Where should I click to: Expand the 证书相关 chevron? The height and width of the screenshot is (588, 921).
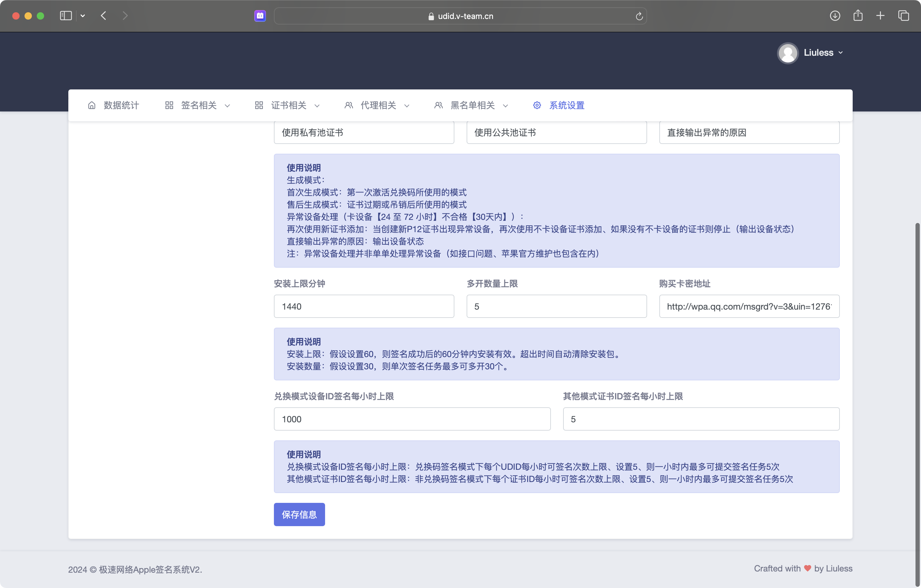coord(317,106)
